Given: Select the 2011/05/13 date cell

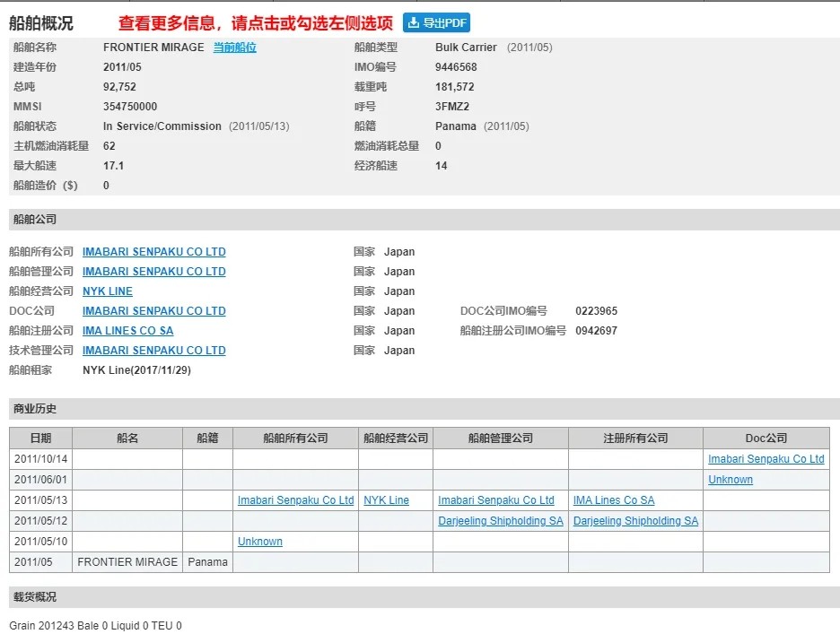Looking at the screenshot, I should [x=40, y=500].
